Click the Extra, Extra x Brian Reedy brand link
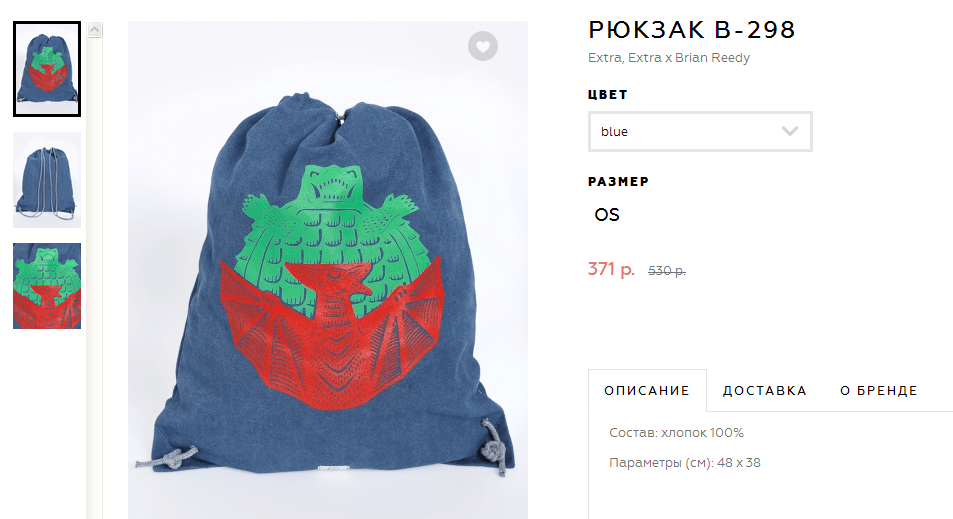Viewport: 953px width, 519px height. tap(669, 58)
